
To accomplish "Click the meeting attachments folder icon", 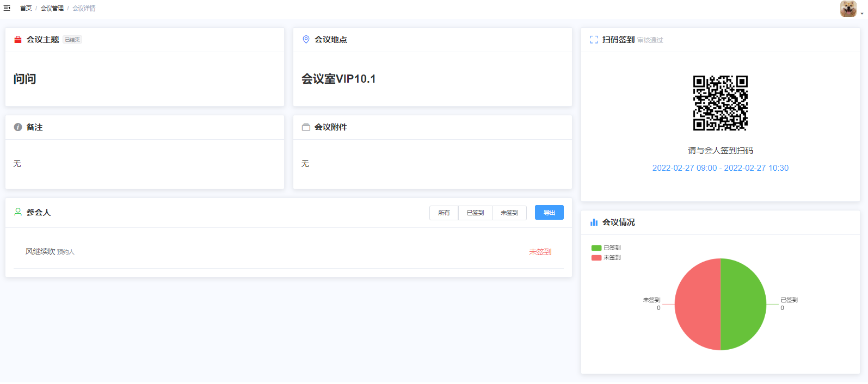I will coord(306,127).
